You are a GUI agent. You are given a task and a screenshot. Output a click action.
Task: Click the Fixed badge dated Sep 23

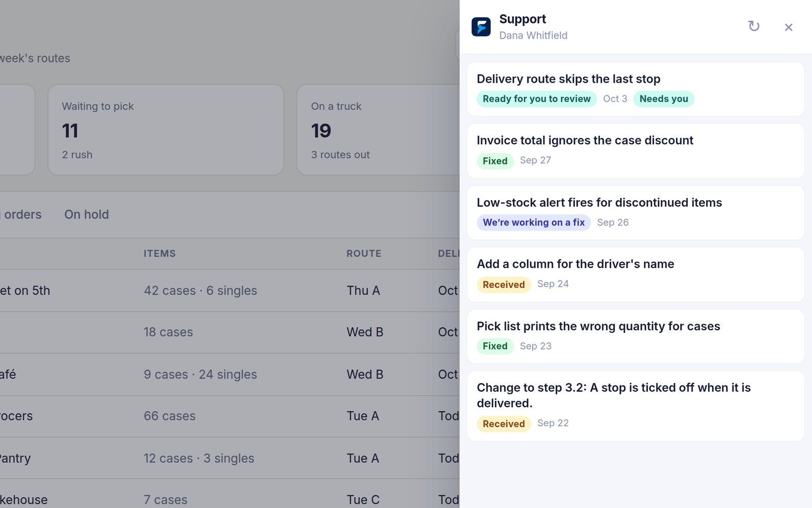click(495, 346)
